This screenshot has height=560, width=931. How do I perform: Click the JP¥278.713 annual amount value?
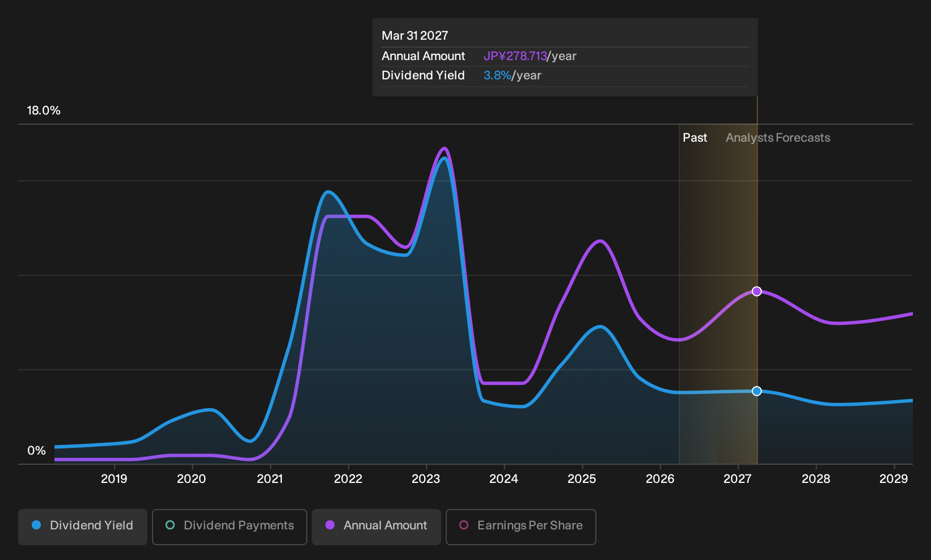[515, 56]
